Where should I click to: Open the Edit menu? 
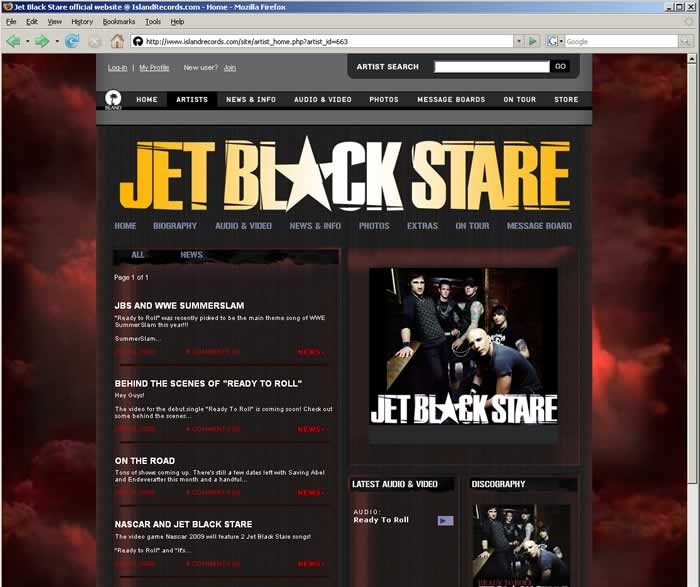[32, 21]
